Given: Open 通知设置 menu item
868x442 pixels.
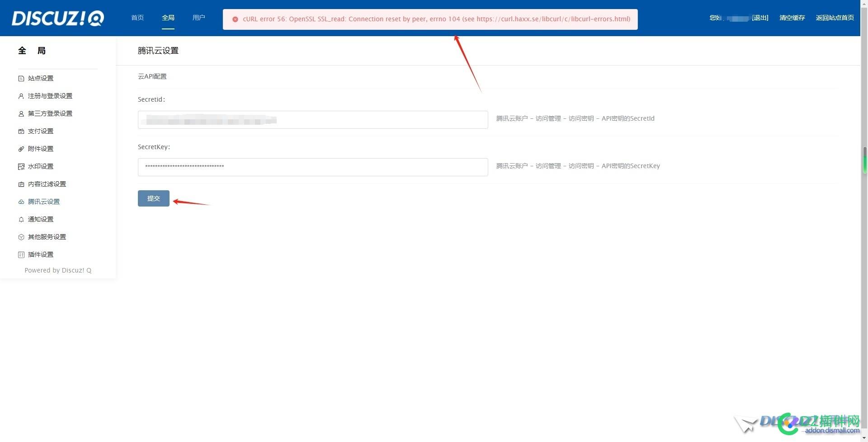Looking at the screenshot, I should tap(41, 219).
